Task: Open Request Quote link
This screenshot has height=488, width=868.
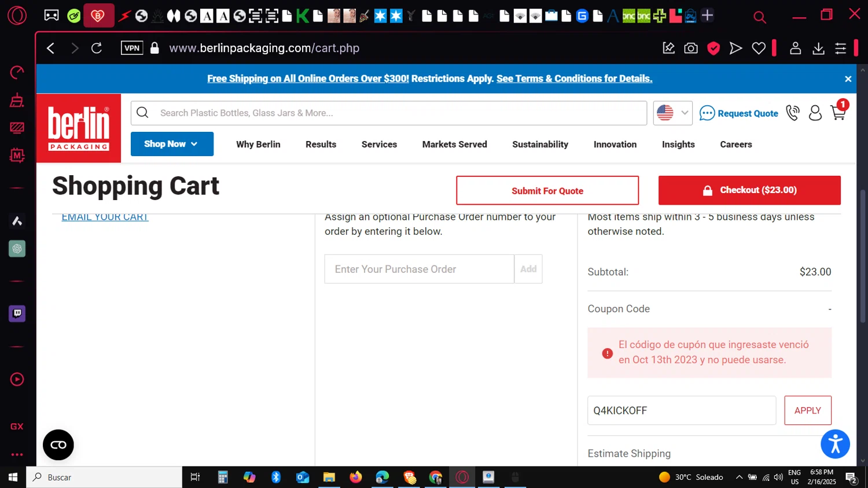Action: [x=738, y=113]
